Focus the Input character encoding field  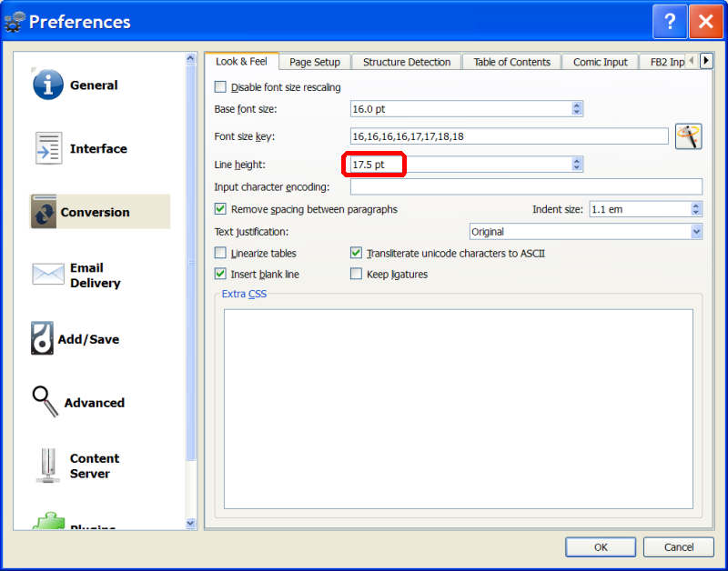coord(526,186)
